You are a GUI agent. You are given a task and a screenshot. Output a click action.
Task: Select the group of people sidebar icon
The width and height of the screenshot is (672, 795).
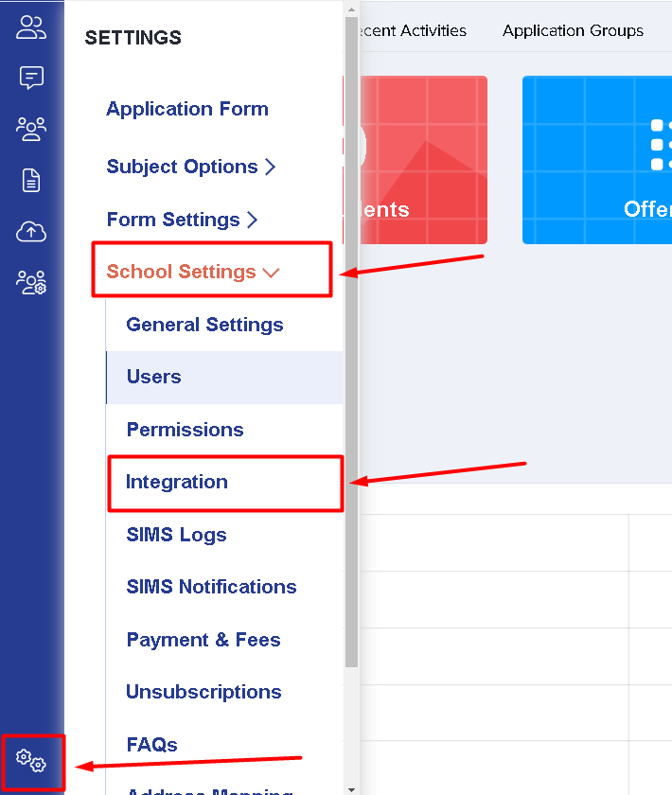click(x=31, y=129)
